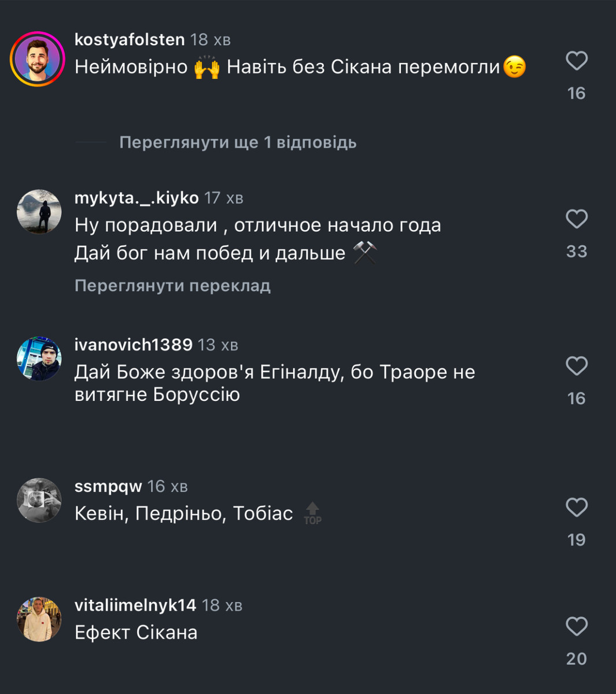Open mykyta._.kiyko's avatar
The height and width of the screenshot is (694, 616).
click(39, 212)
